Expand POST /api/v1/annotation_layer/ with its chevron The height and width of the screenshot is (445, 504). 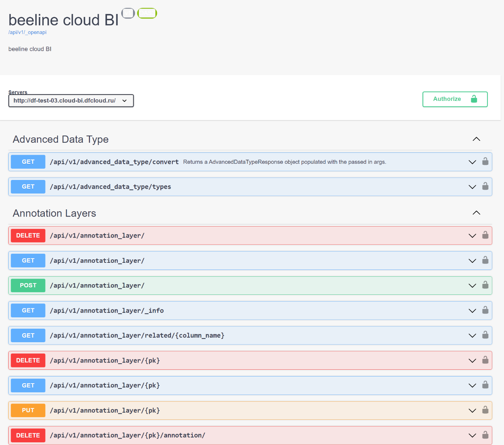point(472,286)
